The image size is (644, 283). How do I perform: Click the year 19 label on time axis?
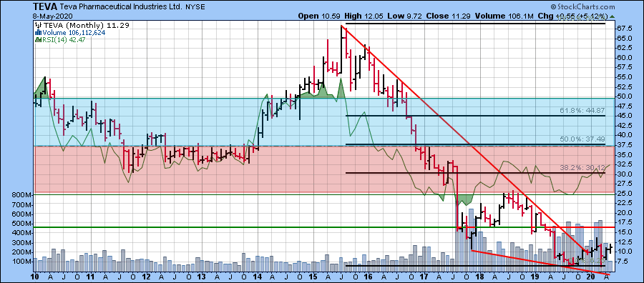[536, 277]
